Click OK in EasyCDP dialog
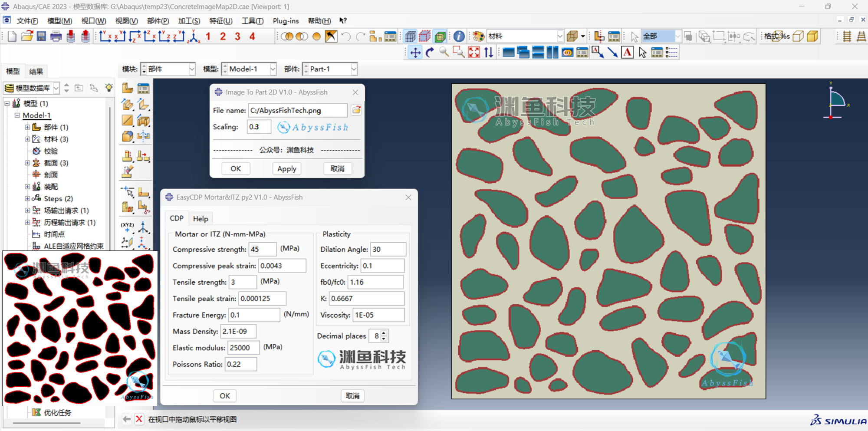Viewport: 868px width, 431px height. tap(225, 396)
